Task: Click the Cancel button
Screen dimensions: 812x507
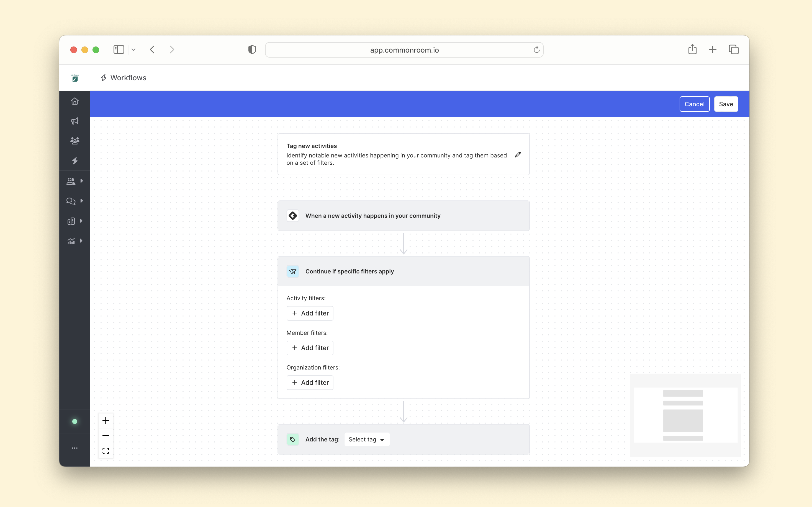Action: pos(694,104)
